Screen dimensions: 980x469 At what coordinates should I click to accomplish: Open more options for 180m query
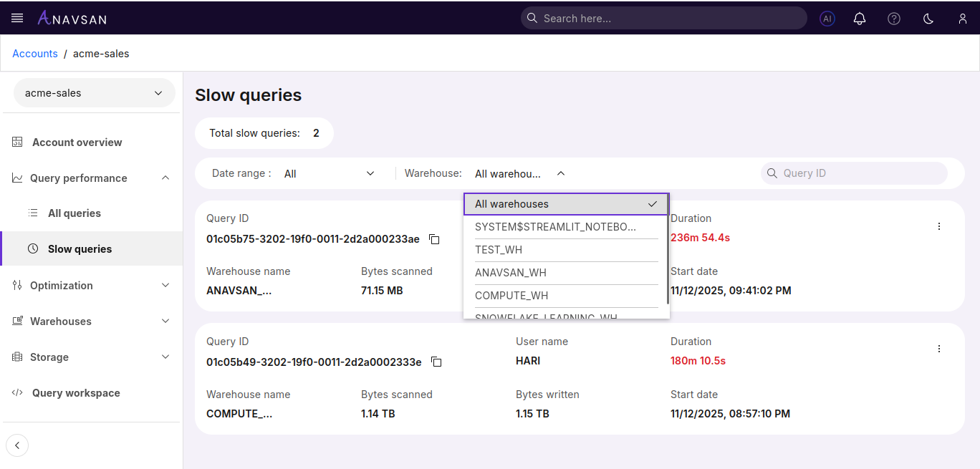939,349
